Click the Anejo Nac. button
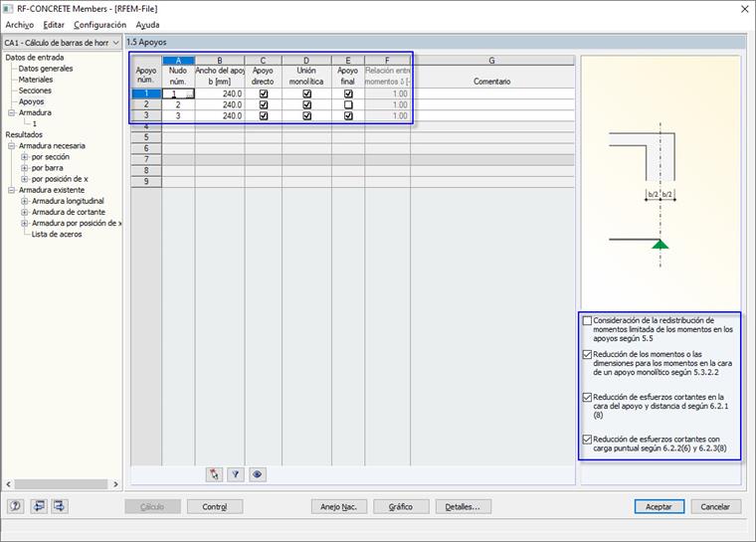Viewport: 756px width, 542px height. (339, 507)
